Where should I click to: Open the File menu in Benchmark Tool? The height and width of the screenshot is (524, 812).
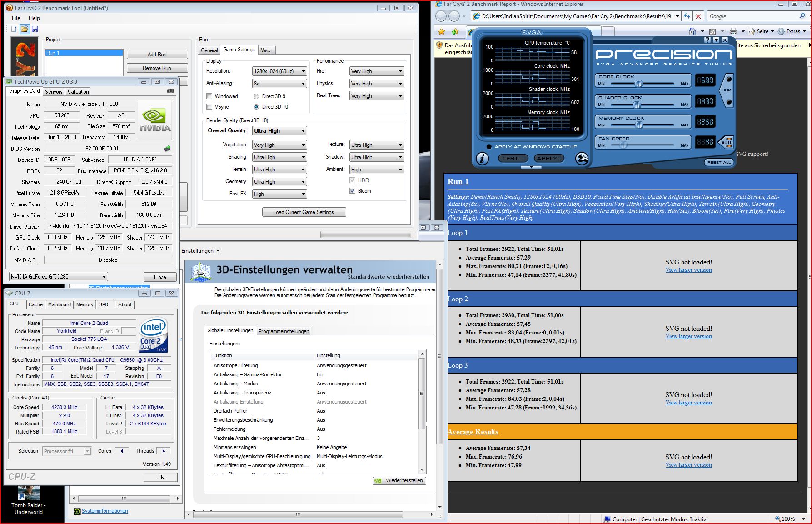pos(16,18)
